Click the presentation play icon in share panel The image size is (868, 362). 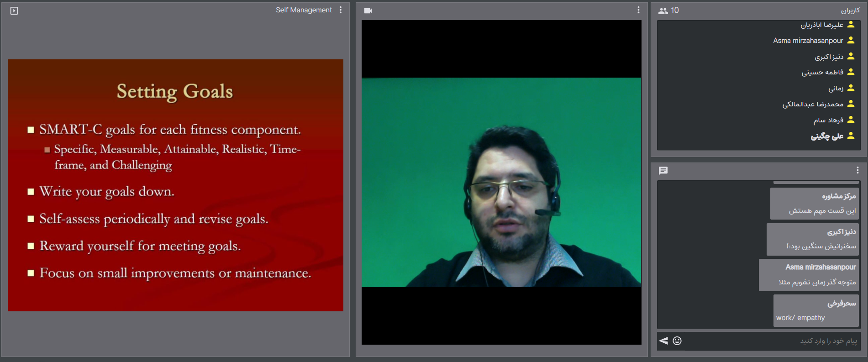tap(14, 10)
